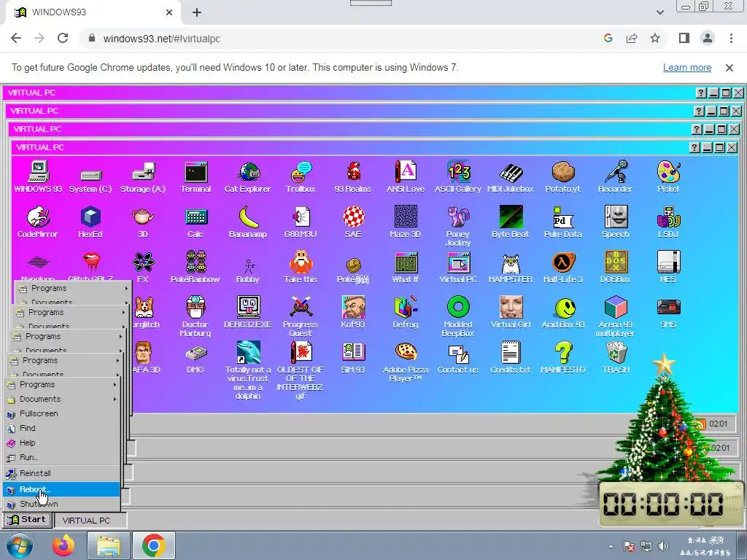
Task: Launch Solitude Kof'93 icon
Action: 353,312
